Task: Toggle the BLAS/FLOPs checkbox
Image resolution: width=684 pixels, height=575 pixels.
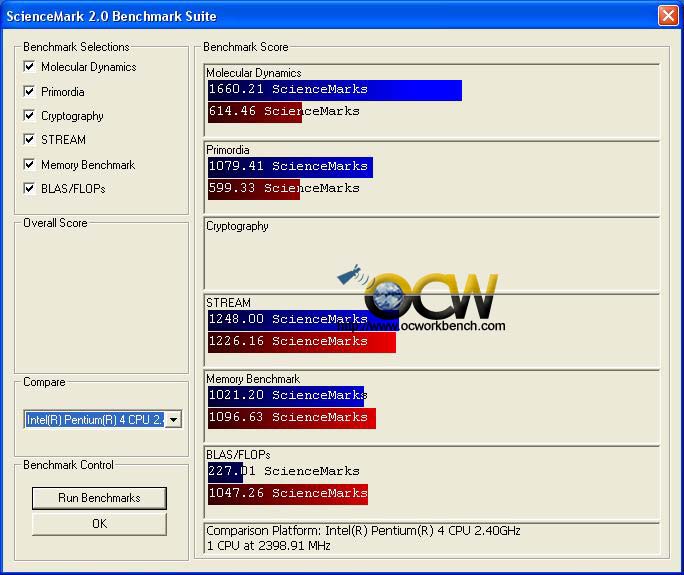Action: 29,188
